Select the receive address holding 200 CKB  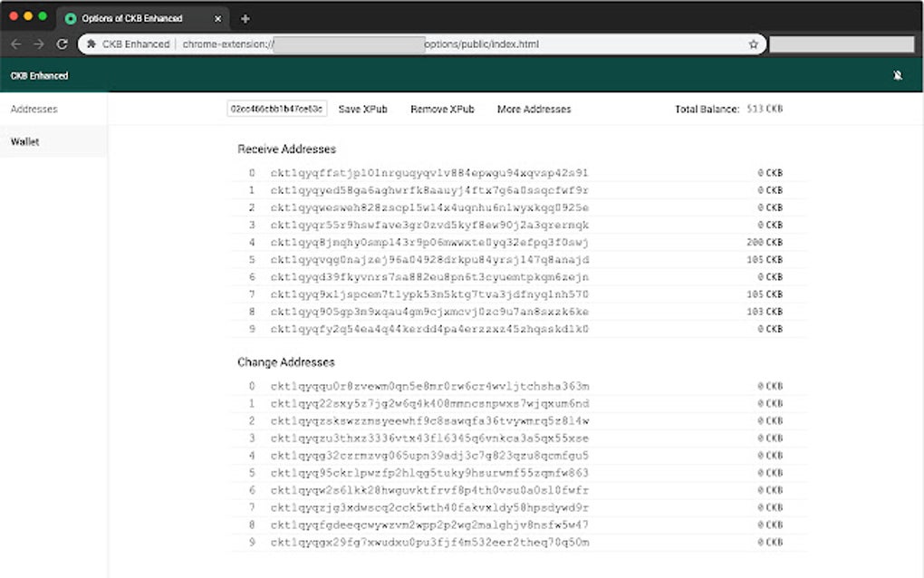[430, 242]
